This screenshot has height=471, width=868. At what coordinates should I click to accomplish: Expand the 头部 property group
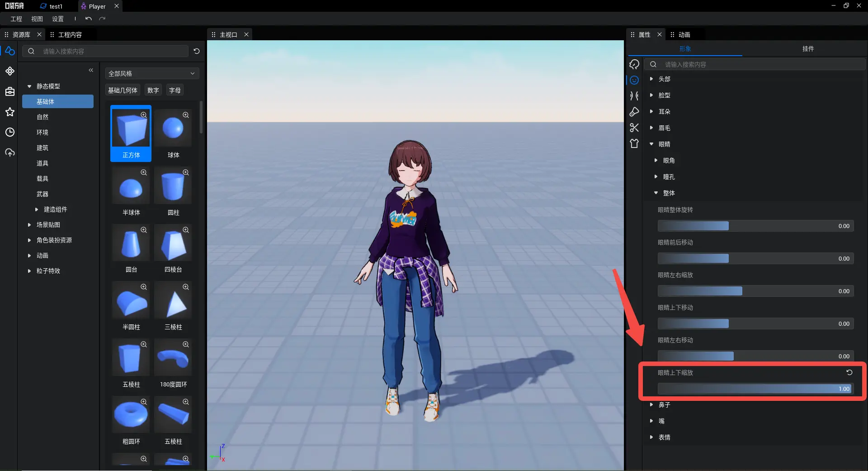tap(651, 79)
